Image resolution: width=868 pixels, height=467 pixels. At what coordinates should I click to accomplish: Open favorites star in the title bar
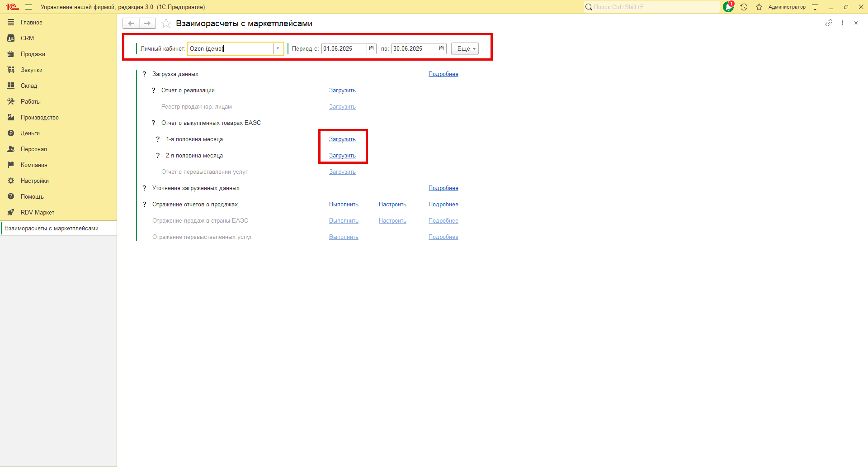(759, 7)
